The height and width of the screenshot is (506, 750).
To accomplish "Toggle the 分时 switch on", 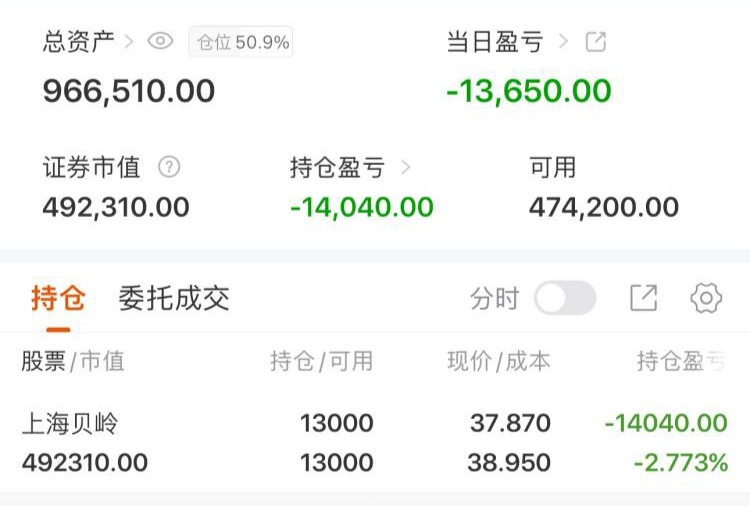I will (x=565, y=298).
